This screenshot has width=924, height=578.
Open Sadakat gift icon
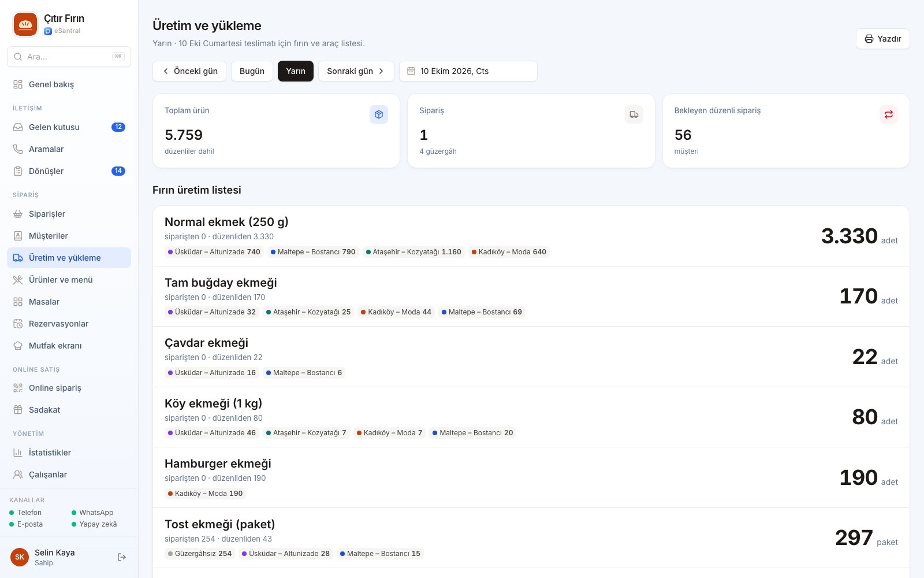pyautogui.click(x=18, y=410)
